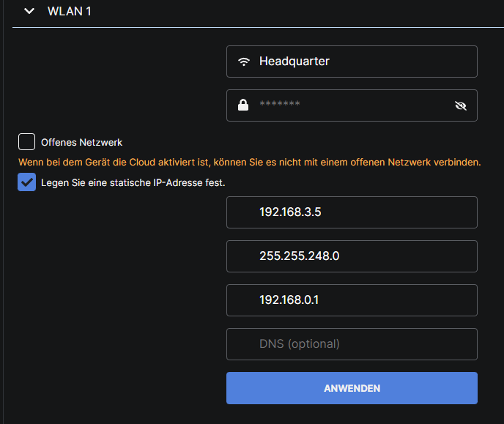
Task: Uncheck the static IP address checkbox
Action: tap(27, 182)
